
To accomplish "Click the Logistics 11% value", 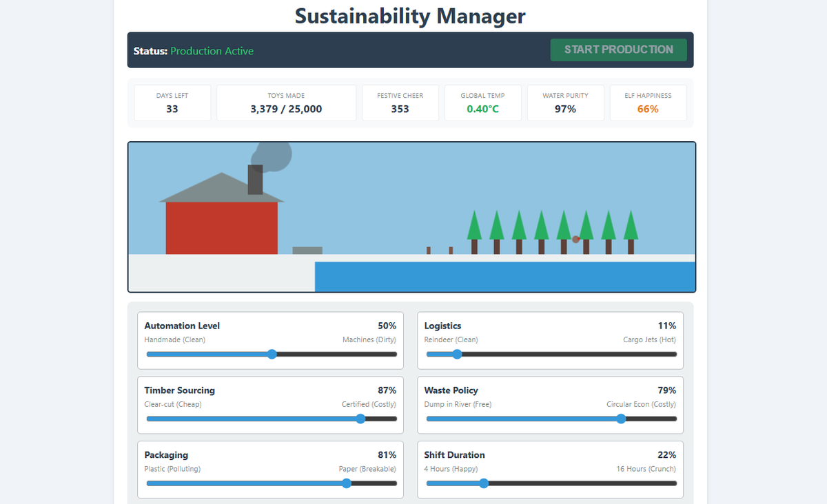I will 667,326.
